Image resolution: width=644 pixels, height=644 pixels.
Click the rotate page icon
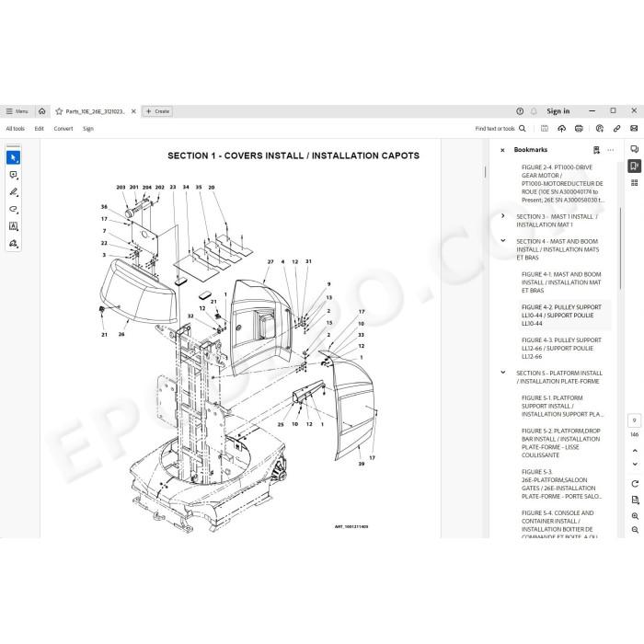click(635, 484)
